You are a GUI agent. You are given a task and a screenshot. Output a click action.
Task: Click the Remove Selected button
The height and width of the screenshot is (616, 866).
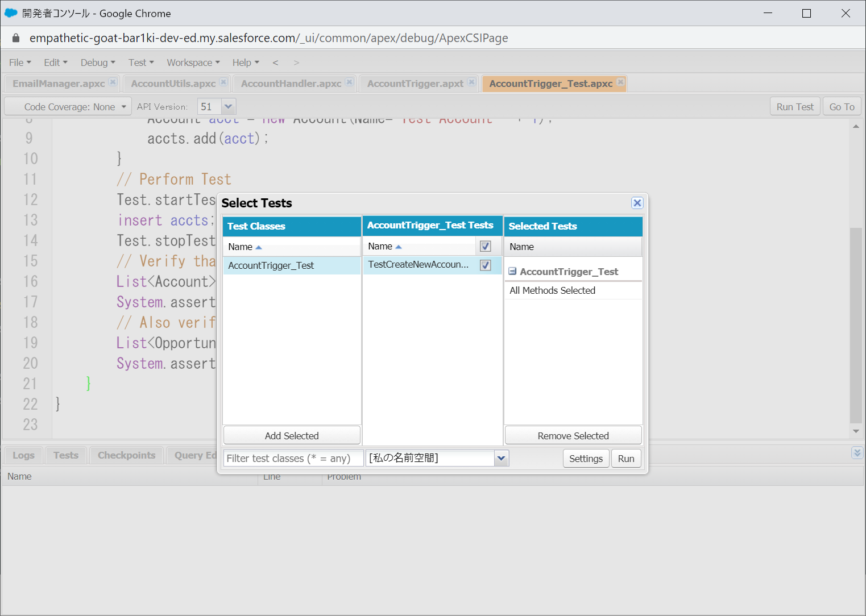[573, 436]
